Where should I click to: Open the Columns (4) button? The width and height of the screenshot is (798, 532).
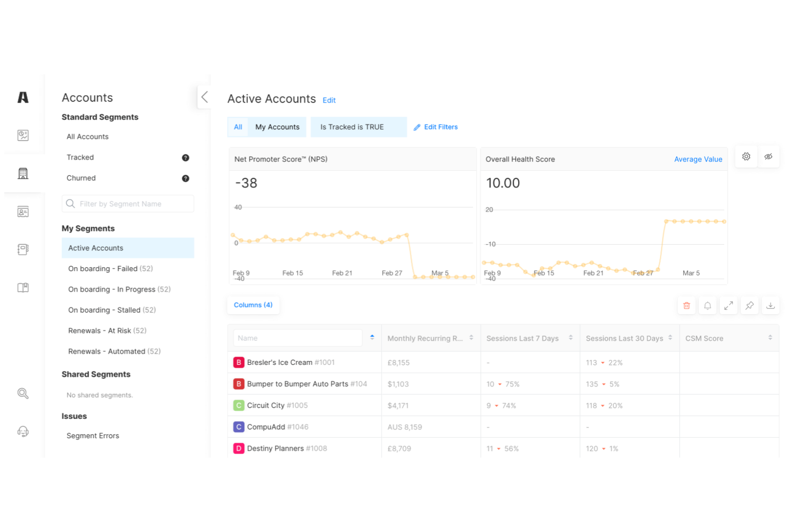click(253, 305)
